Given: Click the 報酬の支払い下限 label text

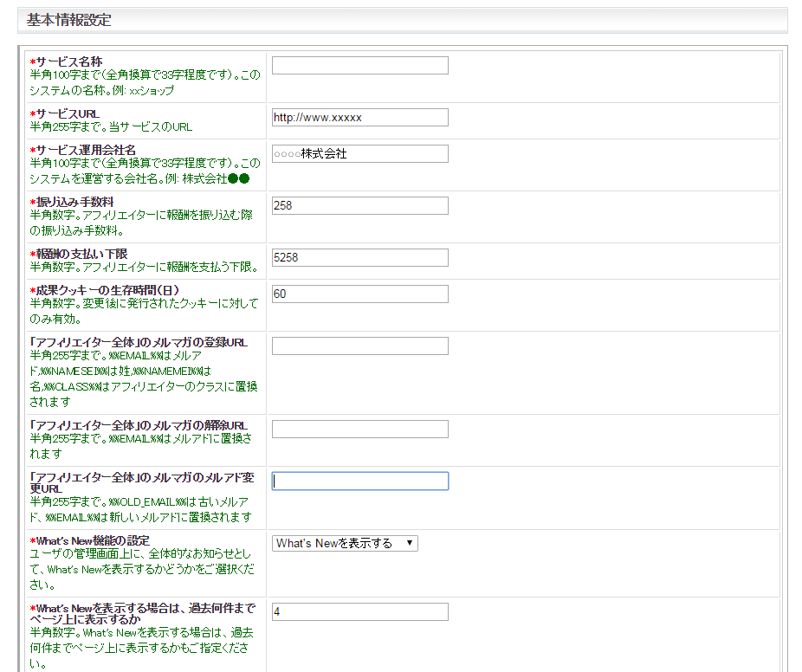Looking at the screenshot, I should (x=81, y=254).
